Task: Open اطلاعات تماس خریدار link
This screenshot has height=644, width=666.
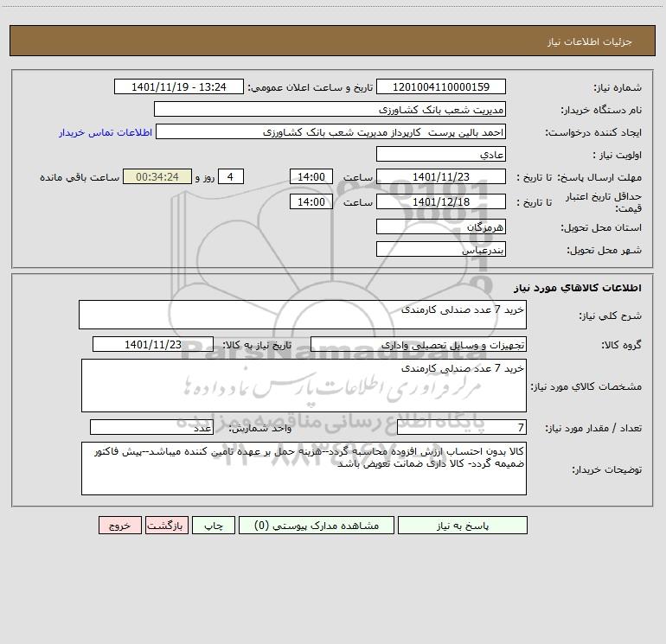Action: coord(106,132)
